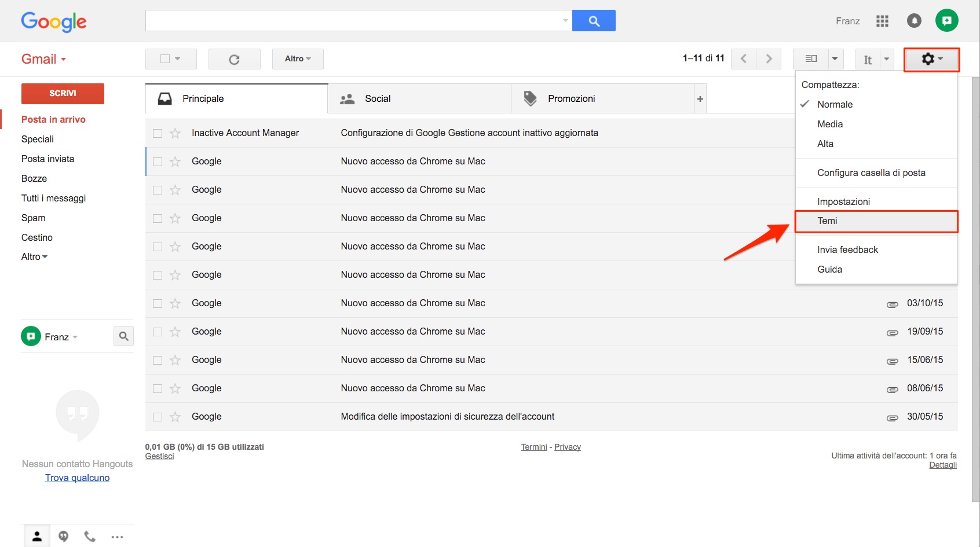Star the Modifica delle impostazioni di sicurezza message

pos(175,417)
